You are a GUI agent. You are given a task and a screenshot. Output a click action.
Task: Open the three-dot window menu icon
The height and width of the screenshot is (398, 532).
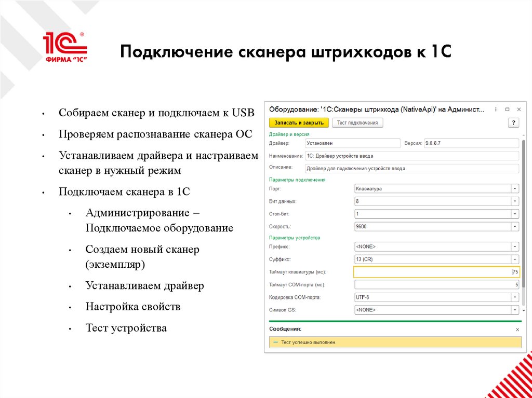pyautogui.click(x=496, y=109)
